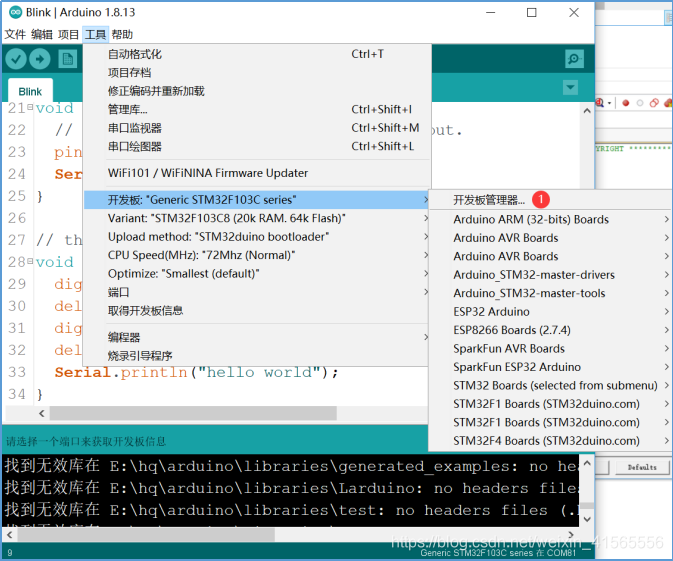Expand 开发板 Generic STM32F103C series submenu
The image size is (673, 561).
257,200
